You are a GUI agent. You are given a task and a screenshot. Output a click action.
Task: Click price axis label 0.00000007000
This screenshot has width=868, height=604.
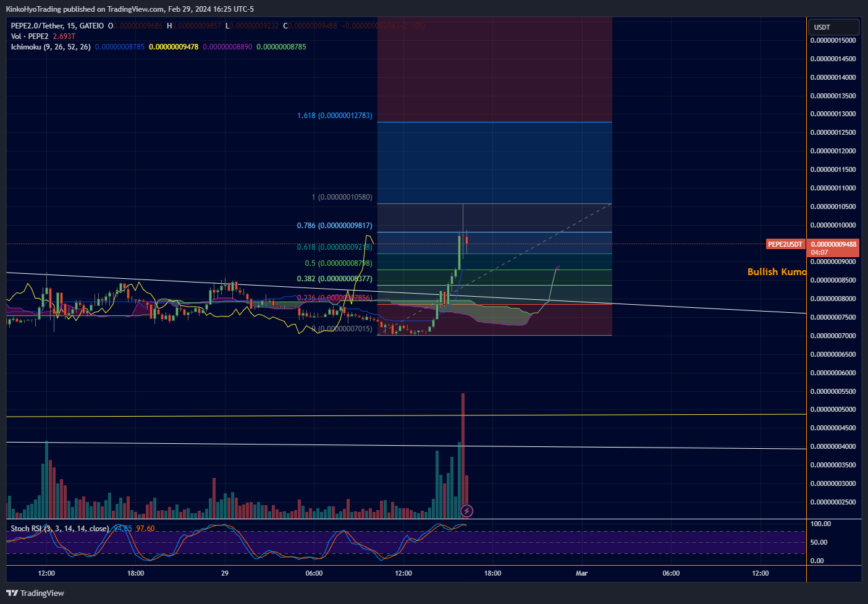[833, 336]
